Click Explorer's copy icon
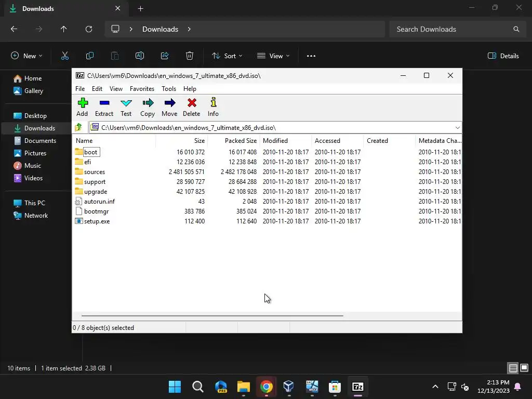Image resolution: width=532 pixels, height=399 pixels. click(x=90, y=56)
